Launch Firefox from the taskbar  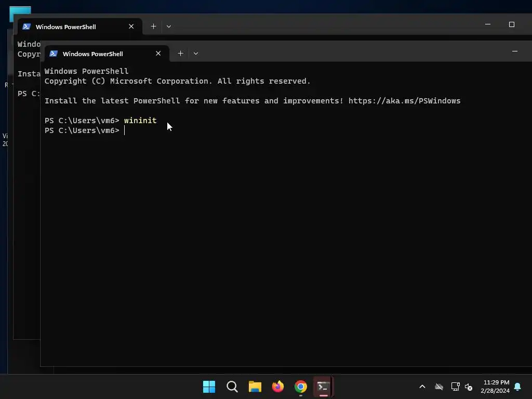point(278,387)
